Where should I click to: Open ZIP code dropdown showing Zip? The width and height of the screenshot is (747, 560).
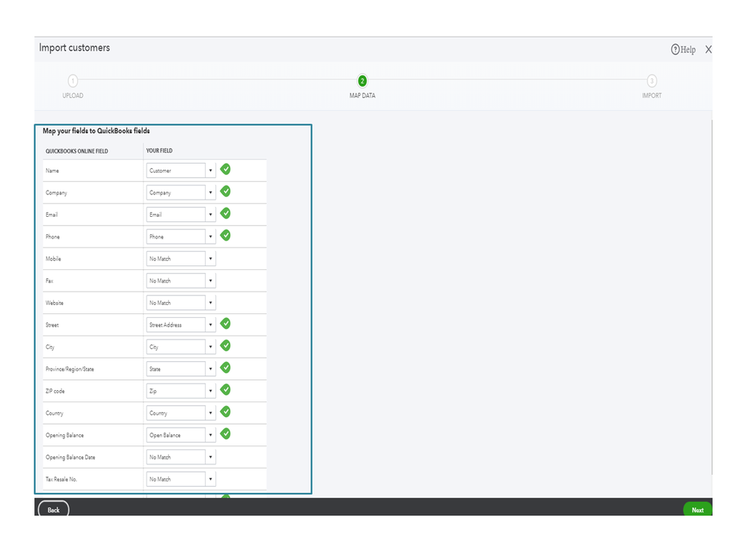pyautogui.click(x=181, y=391)
